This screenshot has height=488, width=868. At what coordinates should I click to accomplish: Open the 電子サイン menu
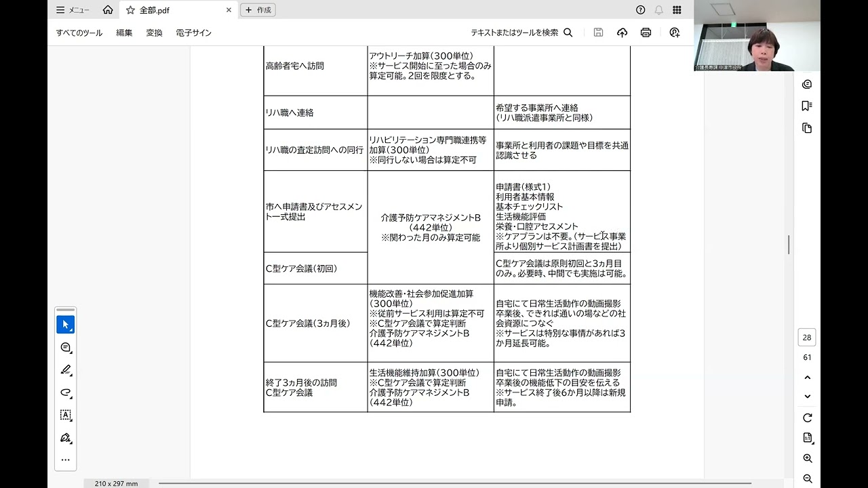point(193,33)
